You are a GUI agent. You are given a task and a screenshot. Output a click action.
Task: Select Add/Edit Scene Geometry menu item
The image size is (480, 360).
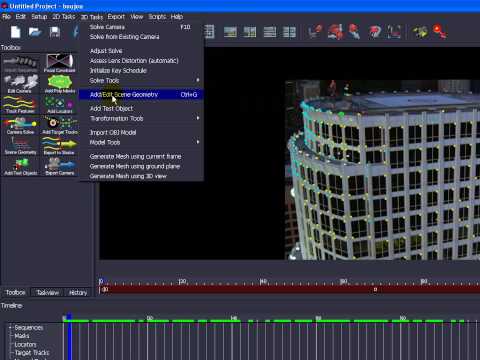[141, 94]
